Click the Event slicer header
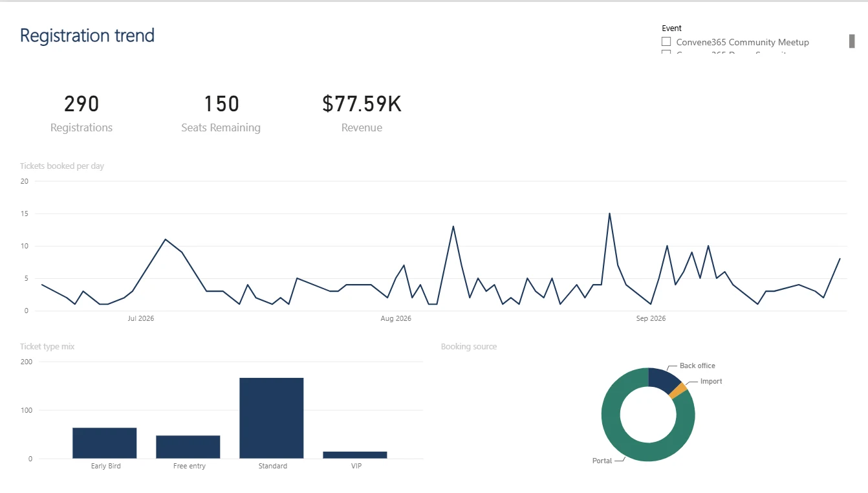 tap(671, 28)
